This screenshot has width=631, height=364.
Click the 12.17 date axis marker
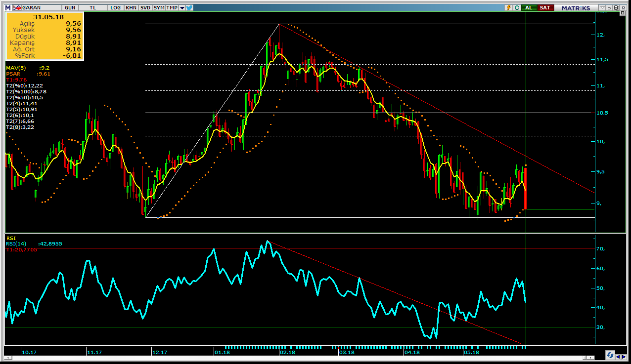[x=159, y=352]
